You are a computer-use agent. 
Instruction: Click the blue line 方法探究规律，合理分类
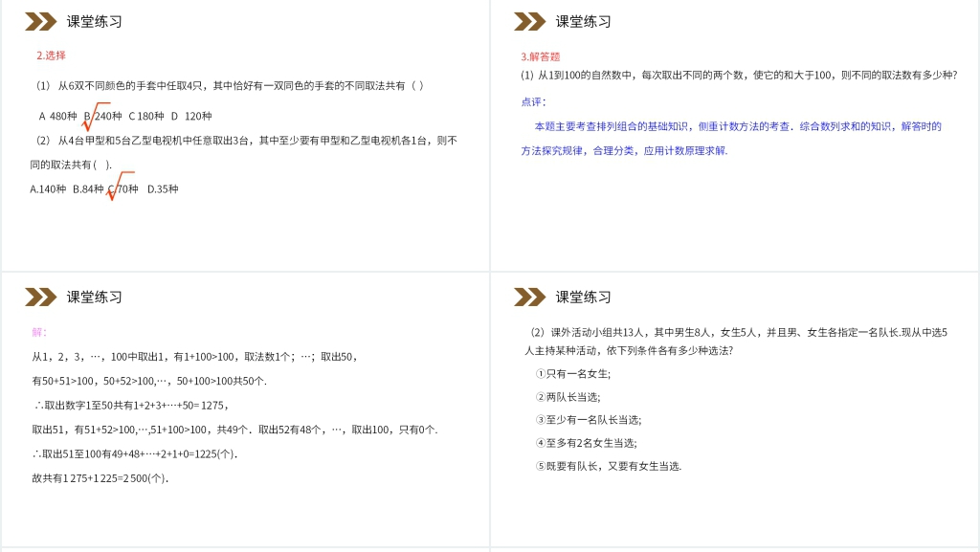click(x=624, y=151)
